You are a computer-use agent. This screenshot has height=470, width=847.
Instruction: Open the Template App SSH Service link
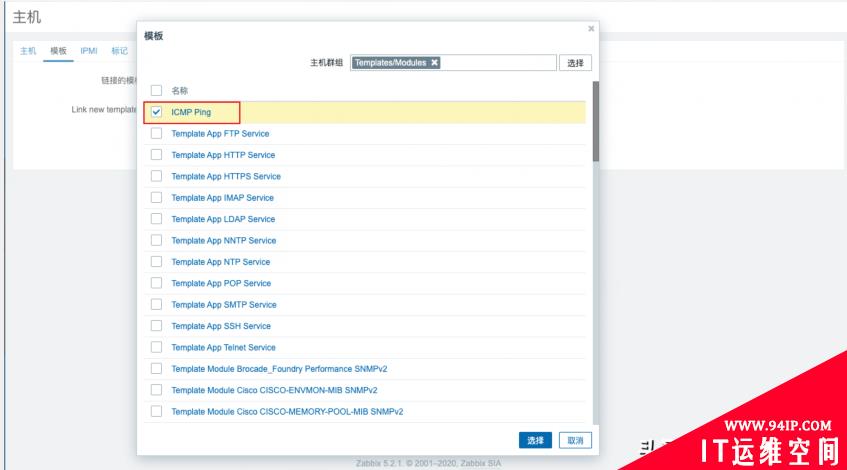pyautogui.click(x=221, y=326)
